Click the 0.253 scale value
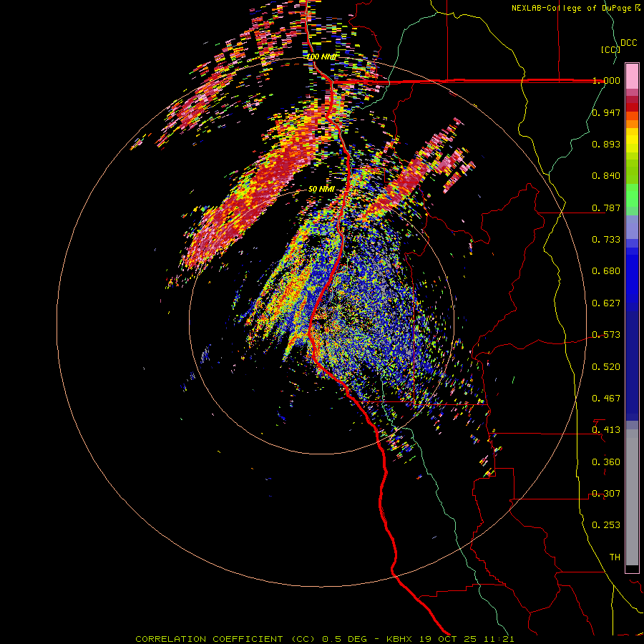The width and height of the screenshot is (644, 644). (606, 525)
